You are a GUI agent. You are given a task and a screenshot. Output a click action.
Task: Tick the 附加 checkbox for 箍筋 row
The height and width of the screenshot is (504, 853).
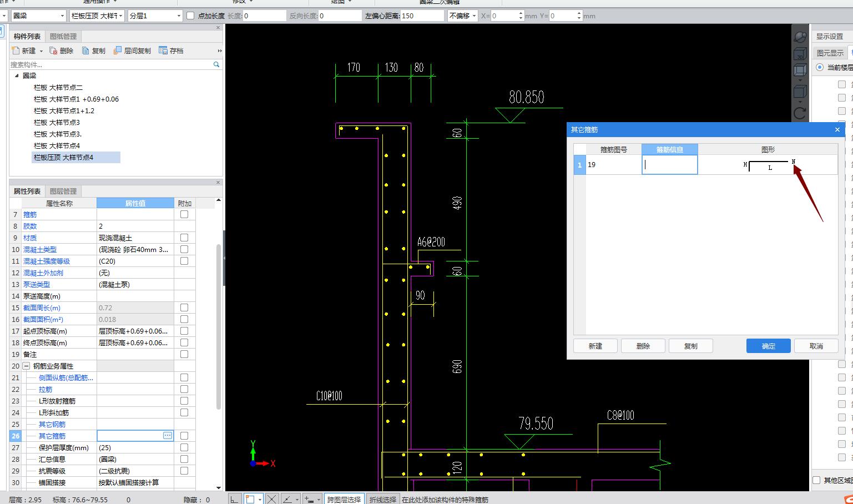point(184,214)
